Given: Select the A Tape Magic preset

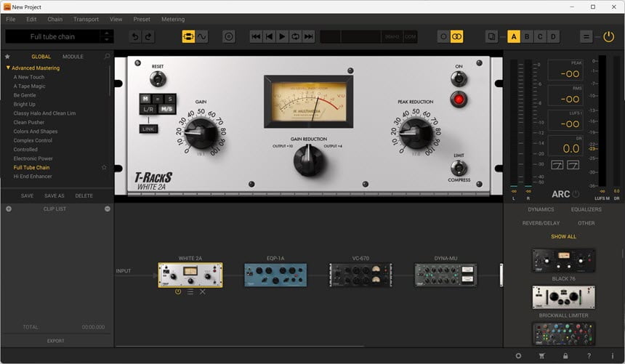Looking at the screenshot, I should click(x=30, y=86).
